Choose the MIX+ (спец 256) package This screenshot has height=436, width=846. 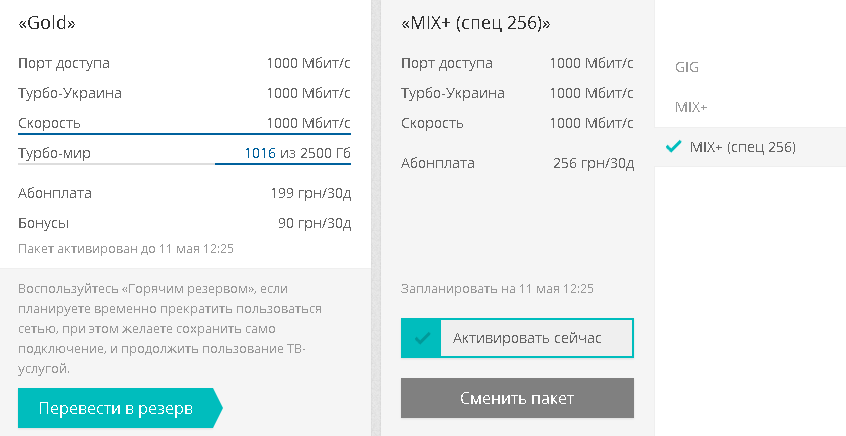click(x=742, y=147)
